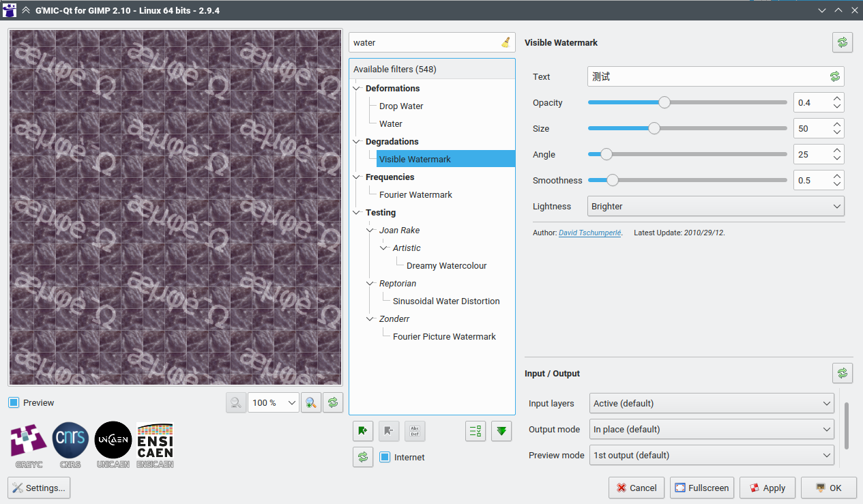Click the Fullscreen button

(x=702, y=488)
